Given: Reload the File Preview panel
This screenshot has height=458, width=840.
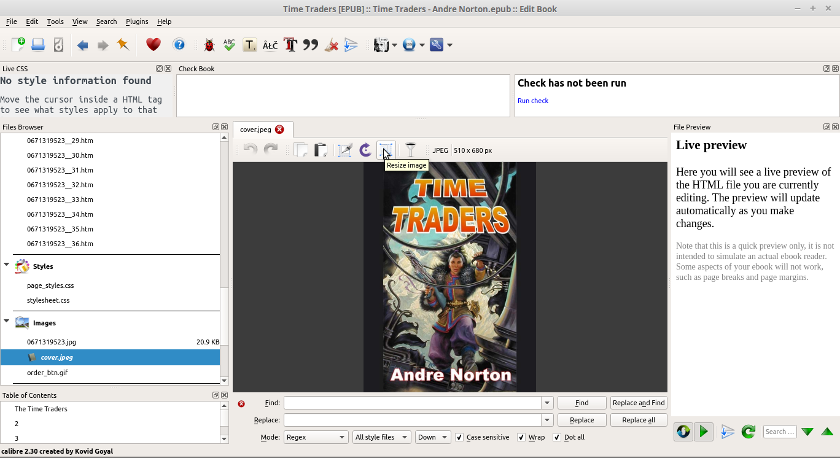Looking at the screenshot, I should (x=747, y=431).
